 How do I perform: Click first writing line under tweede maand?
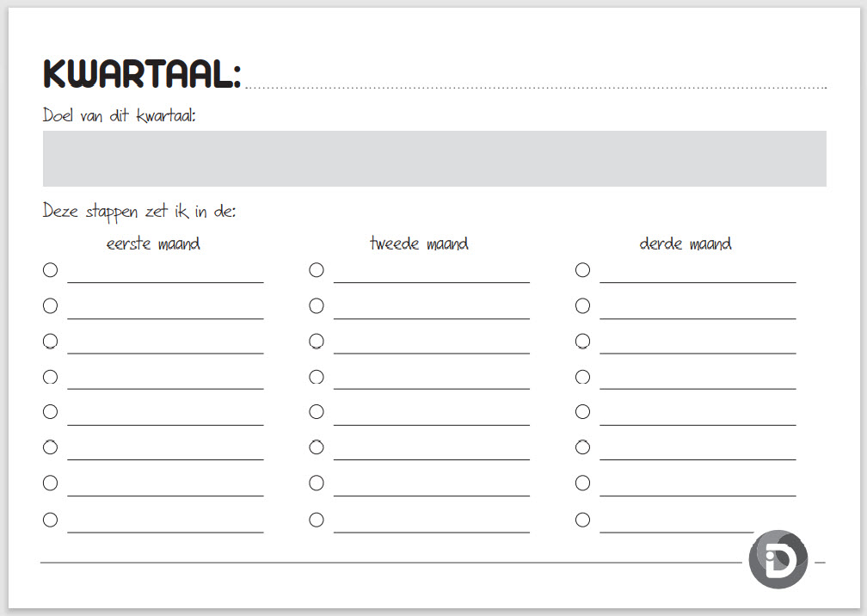tap(431, 282)
